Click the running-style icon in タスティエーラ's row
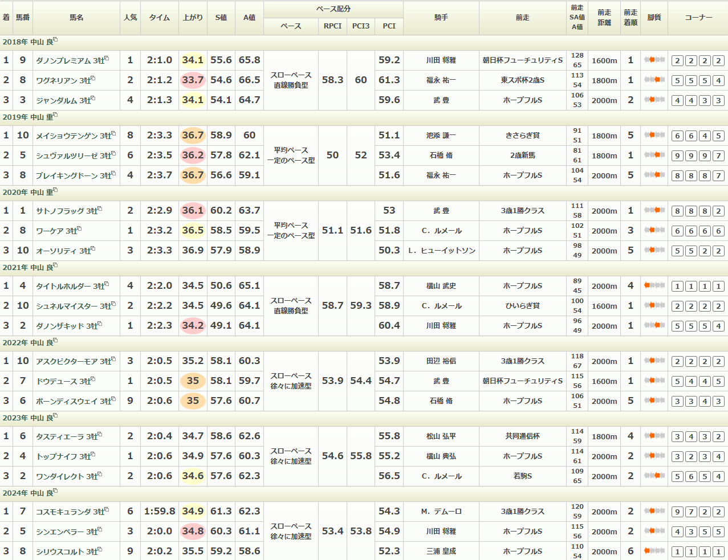Viewport: 728px width, 560px height. (x=654, y=436)
